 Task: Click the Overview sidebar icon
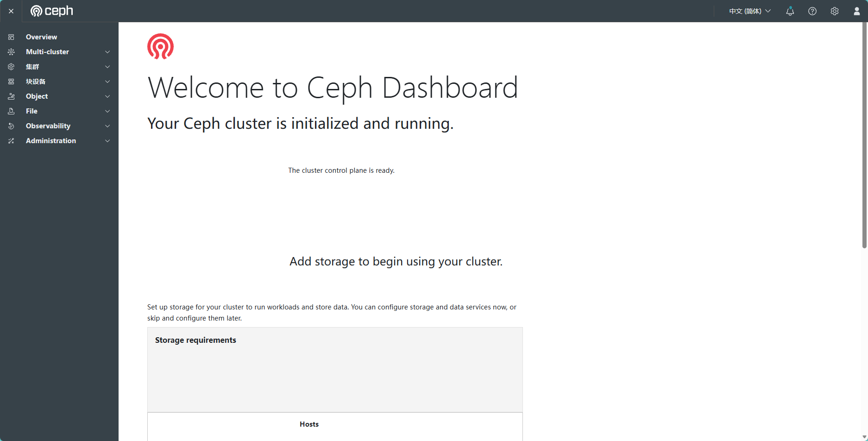click(11, 37)
